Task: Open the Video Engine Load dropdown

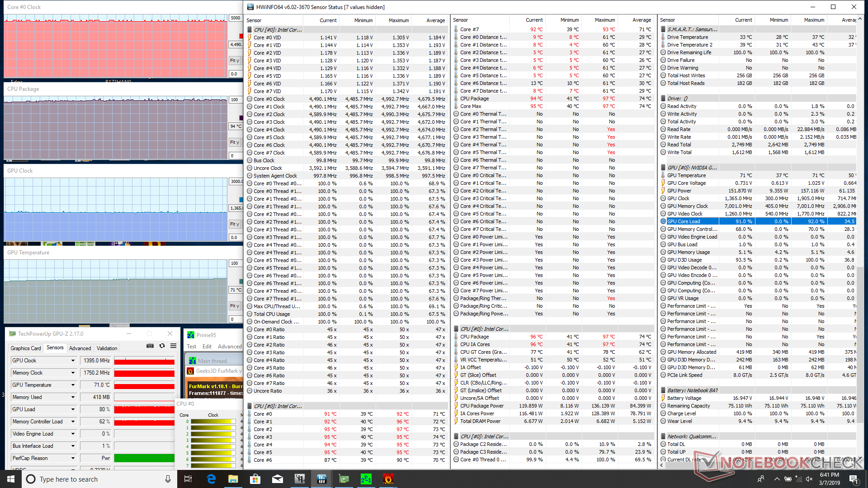Action: (73, 434)
